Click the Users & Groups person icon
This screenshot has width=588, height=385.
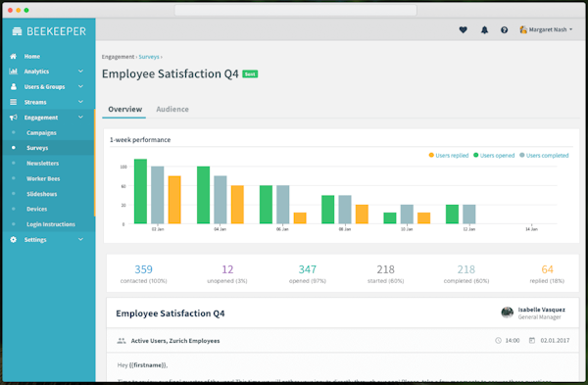click(14, 86)
